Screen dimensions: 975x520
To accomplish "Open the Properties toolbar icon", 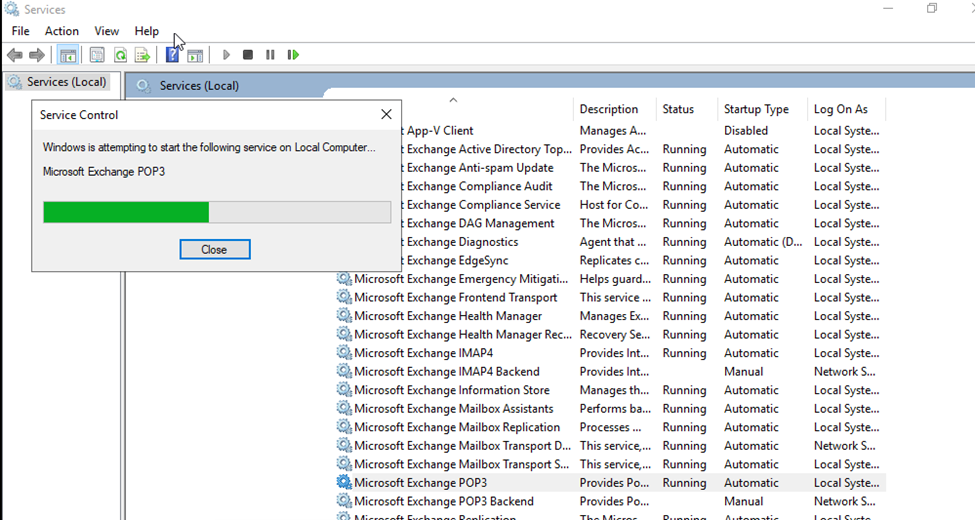I will [x=97, y=55].
